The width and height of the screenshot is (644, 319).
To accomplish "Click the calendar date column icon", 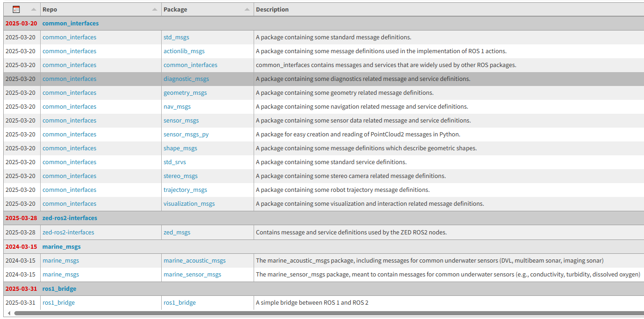I will click(x=16, y=9).
